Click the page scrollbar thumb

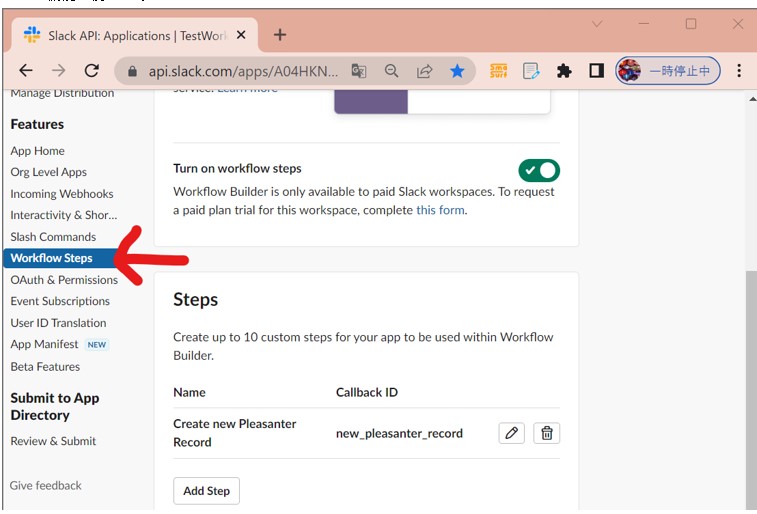coord(751,389)
